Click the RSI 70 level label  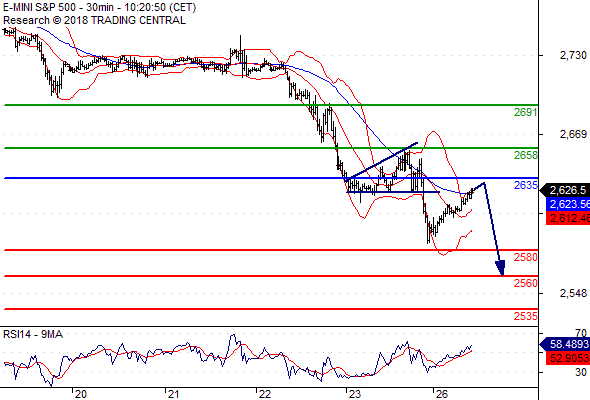coord(581,333)
